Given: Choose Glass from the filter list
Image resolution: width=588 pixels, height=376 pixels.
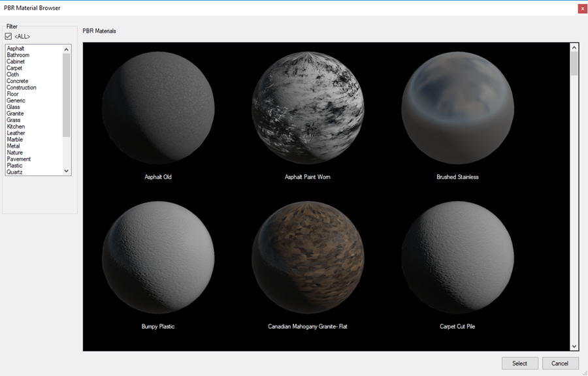Looking at the screenshot, I should (13, 107).
